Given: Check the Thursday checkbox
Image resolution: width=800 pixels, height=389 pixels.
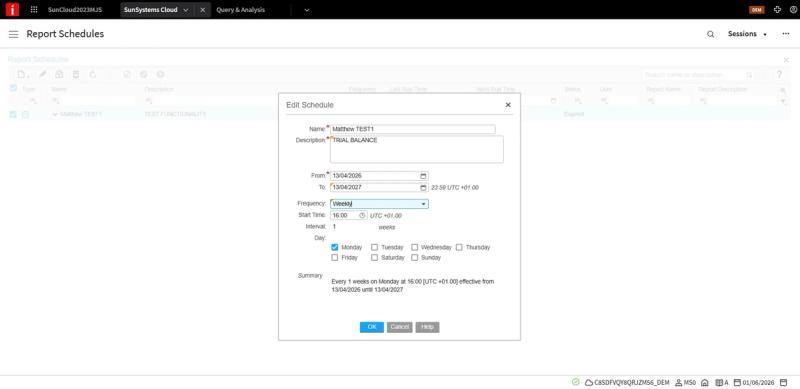Looking at the screenshot, I should (x=459, y=247).
